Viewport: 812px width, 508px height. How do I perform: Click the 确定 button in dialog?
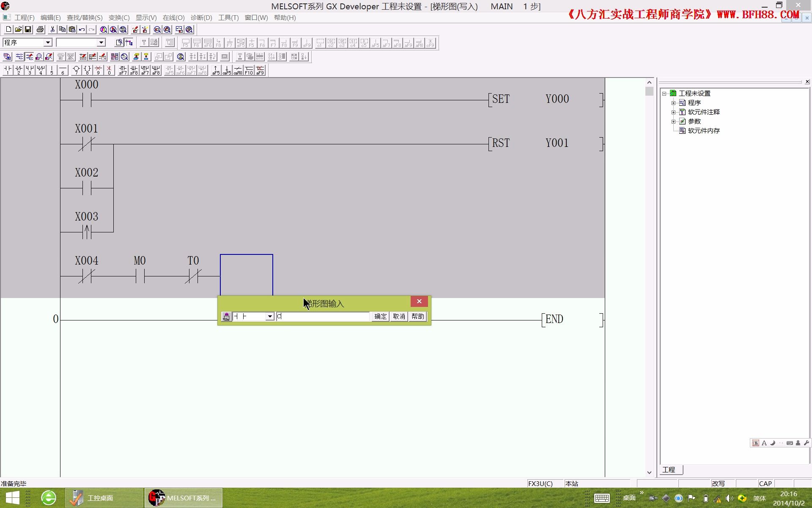coord(380,317)
